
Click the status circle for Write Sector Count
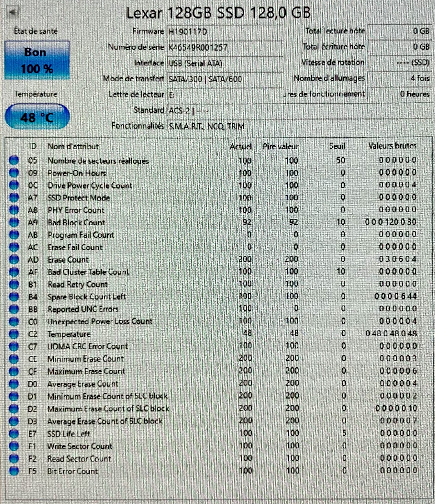click(x=14, y=446)
